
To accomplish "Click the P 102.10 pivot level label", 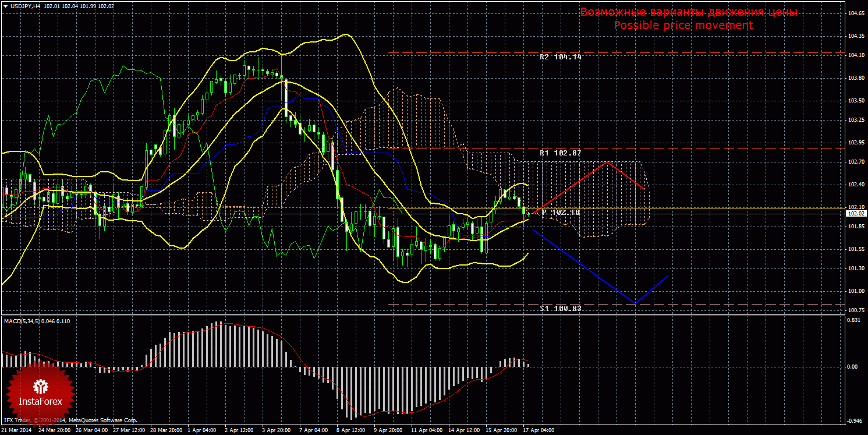I will (561, 213).
